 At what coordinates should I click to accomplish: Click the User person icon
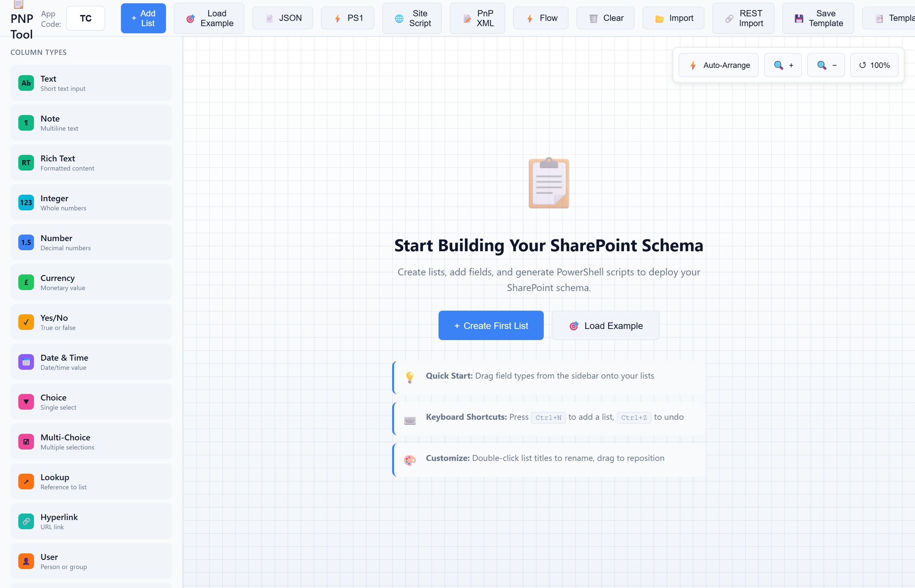pyautogui.click(x=26, y=561)
